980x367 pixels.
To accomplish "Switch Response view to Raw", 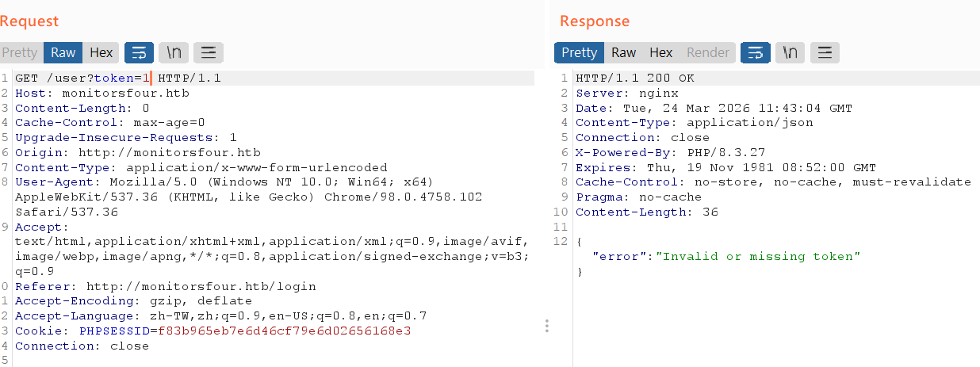I will 623,53.
